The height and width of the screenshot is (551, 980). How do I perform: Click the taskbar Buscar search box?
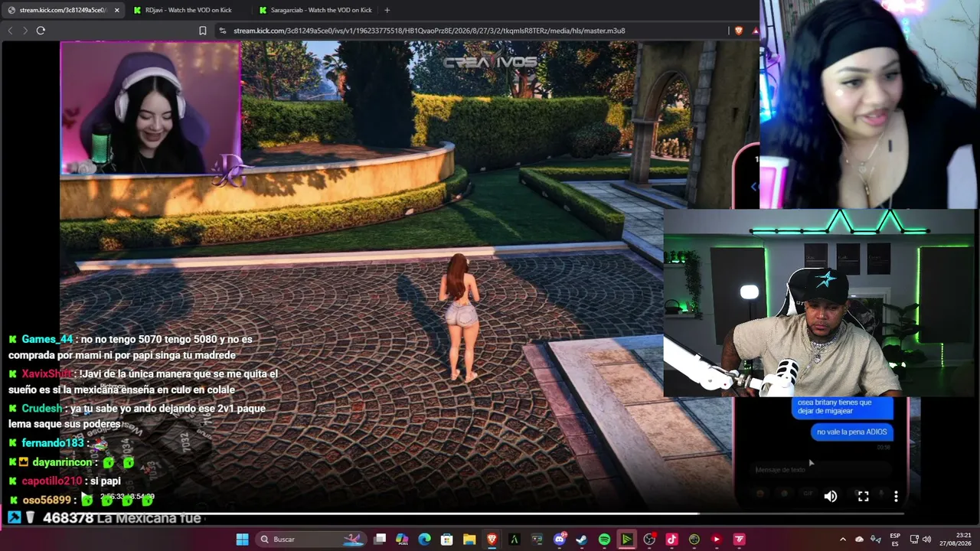pos(311,540)
